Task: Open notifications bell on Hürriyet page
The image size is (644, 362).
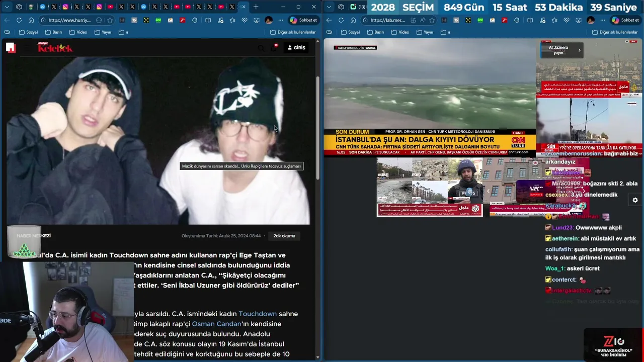Action: click(x=274, y=48)
